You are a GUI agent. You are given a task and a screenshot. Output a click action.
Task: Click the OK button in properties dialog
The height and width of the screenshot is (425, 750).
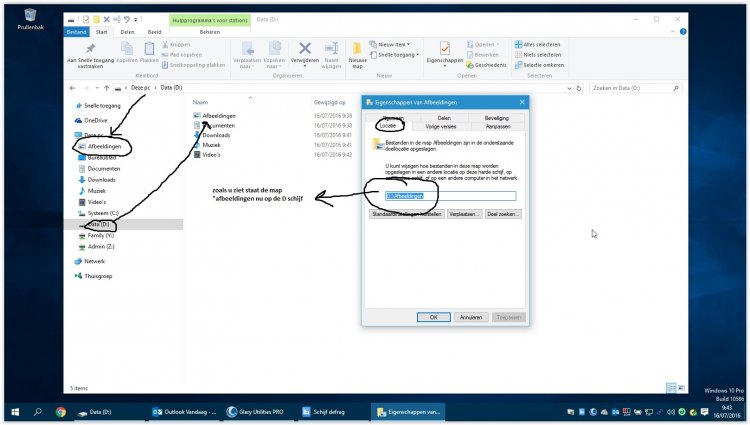coord(433,316)
